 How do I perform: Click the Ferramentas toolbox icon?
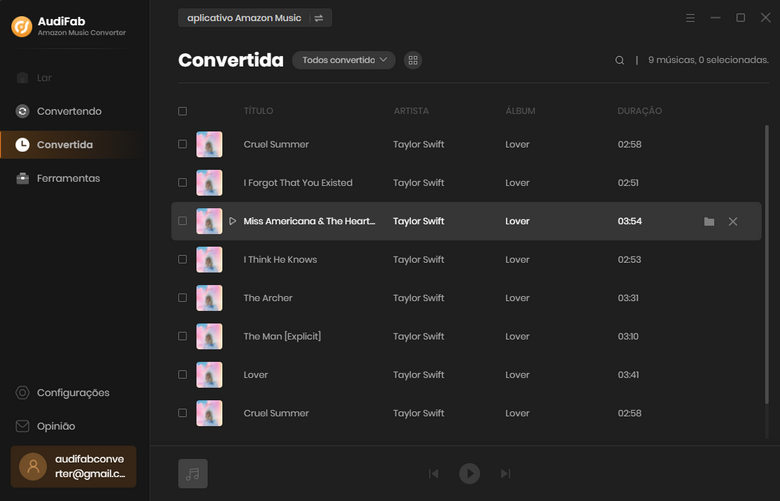(22, 178)
